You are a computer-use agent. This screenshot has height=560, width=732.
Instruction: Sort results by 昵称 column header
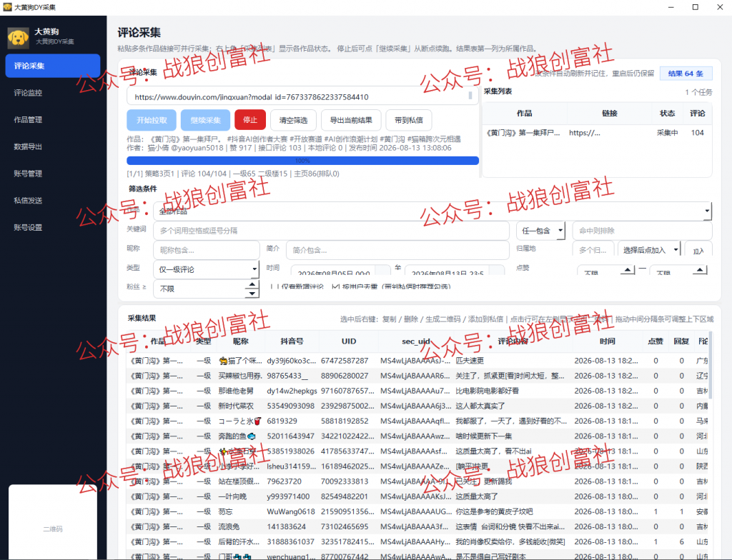[240, 341]
